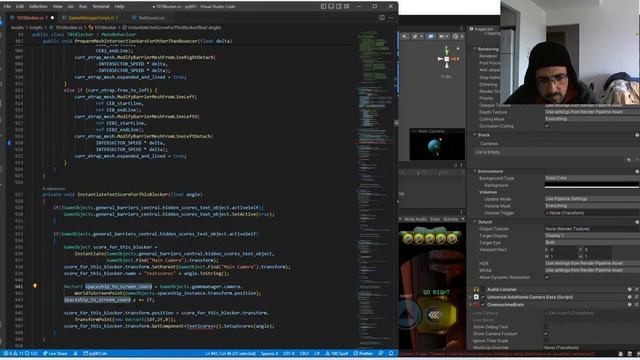Screen dimensions: 640x360
Task: Open the Culling Mask dropdown
Action: click(592, 119)
